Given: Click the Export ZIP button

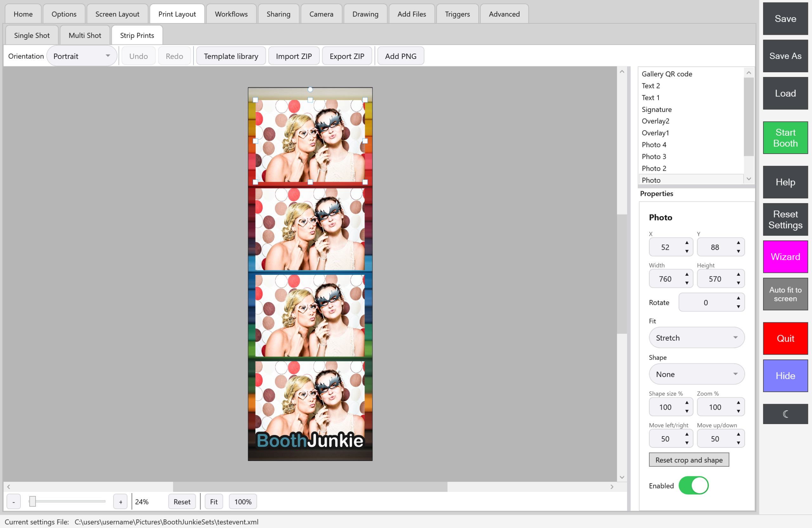Looking at the screenshot, I should pos(347,56).
